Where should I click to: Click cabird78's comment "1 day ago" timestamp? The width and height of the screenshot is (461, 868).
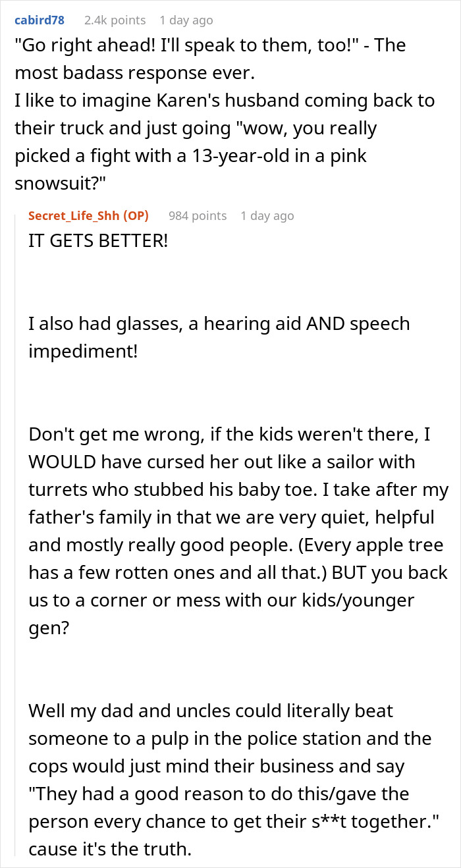point(186,20)
